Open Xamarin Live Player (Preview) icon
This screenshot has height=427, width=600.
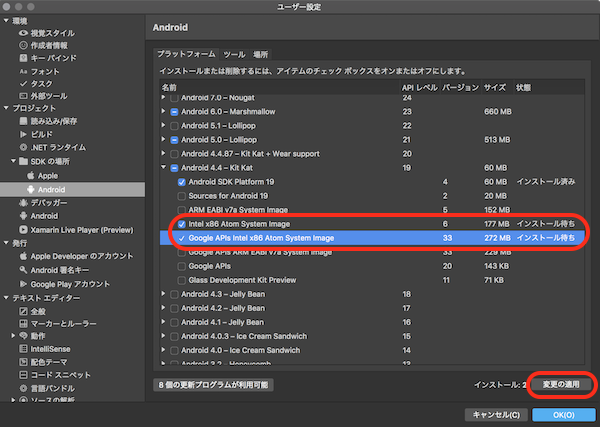pyautogui.click(x=23, y=230)
